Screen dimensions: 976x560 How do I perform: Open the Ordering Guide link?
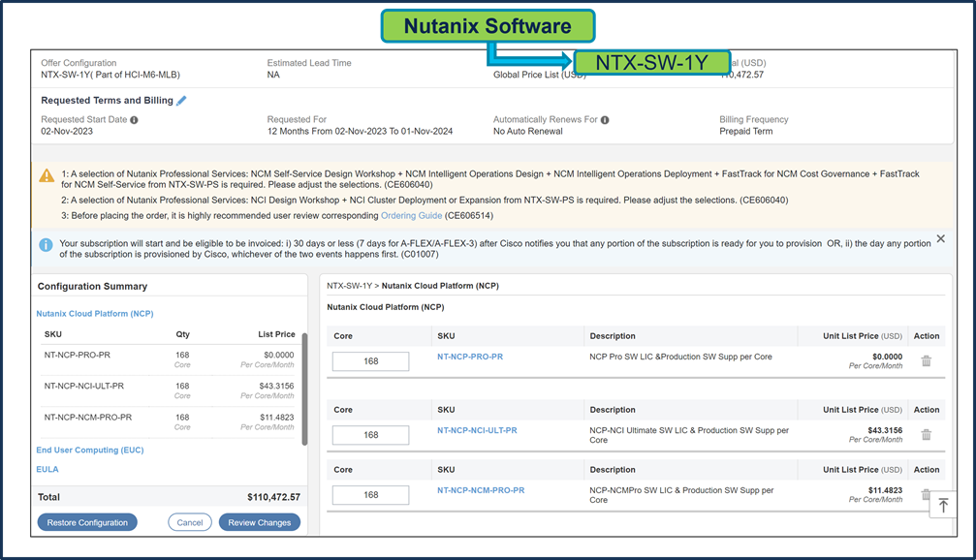click(x=412, y=216)
